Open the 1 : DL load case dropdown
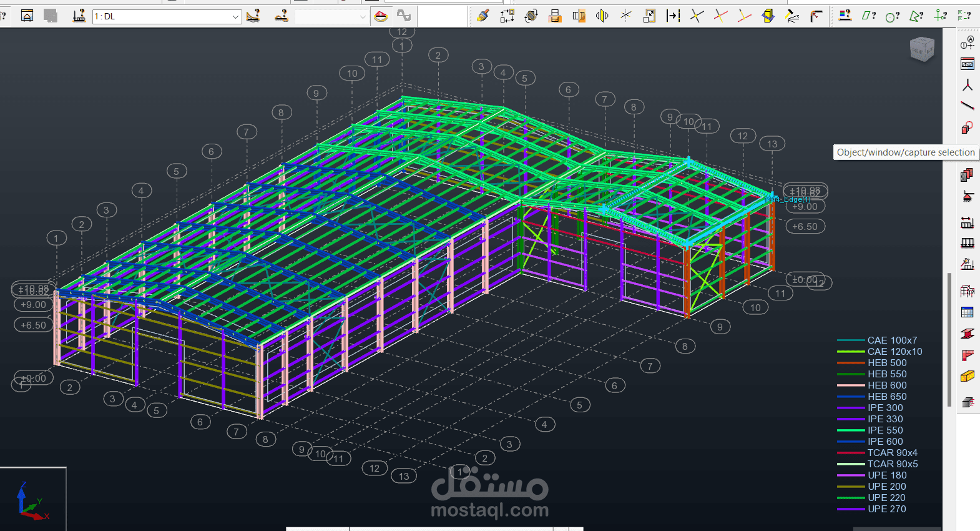The height and width of the screenshot is (531, 980). coord(167,16)
